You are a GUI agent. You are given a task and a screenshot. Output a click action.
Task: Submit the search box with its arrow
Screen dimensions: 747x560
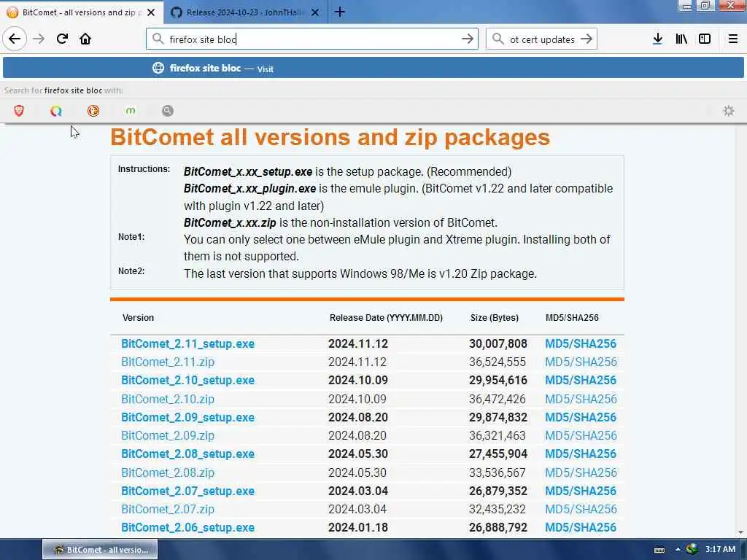click(x=587, y=39)
